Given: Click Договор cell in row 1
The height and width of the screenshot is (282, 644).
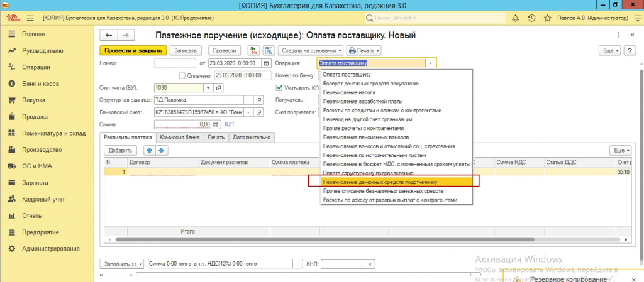Looking at the screenshot, I should pyautogui.click(x=163, y=172).
